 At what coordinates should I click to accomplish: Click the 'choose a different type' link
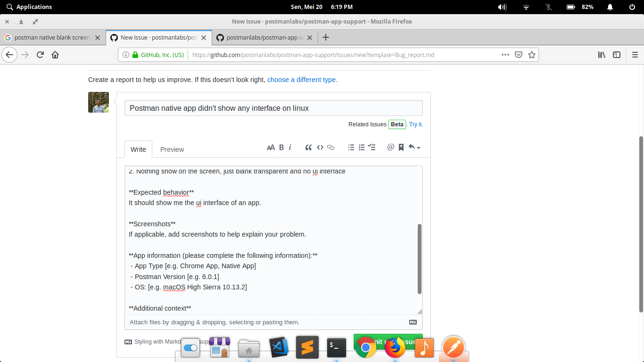(301, 80)
